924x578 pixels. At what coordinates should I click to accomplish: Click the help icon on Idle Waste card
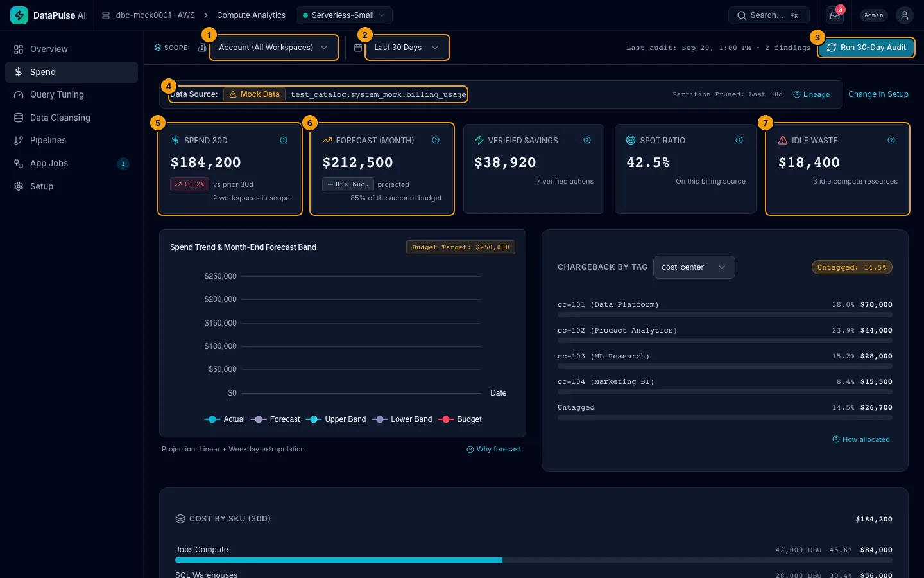coord(891,140)
